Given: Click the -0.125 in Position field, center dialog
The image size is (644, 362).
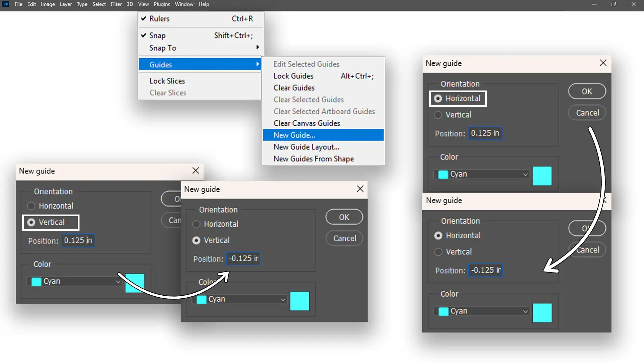Looking at the screenshot, I should (x=243, y=259).
